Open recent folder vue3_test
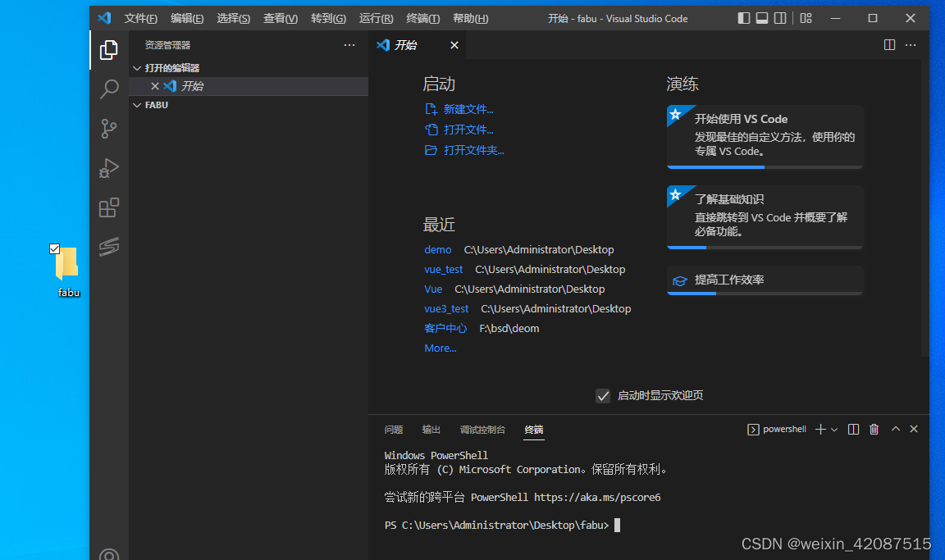Screen dimensions: 945x560 446,308
